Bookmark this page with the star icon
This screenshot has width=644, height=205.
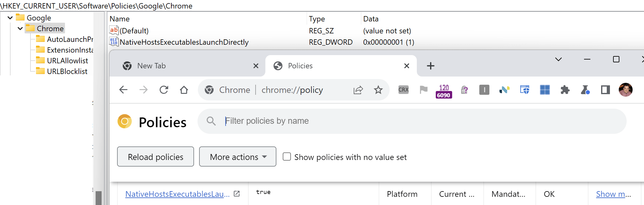click(378, 90)
